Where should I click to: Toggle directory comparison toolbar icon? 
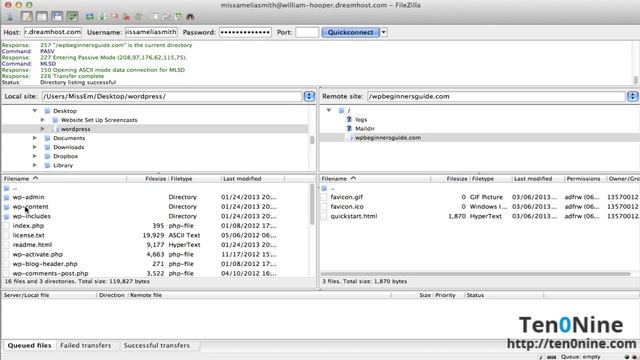pyautogui.click(x=166, y=17)
